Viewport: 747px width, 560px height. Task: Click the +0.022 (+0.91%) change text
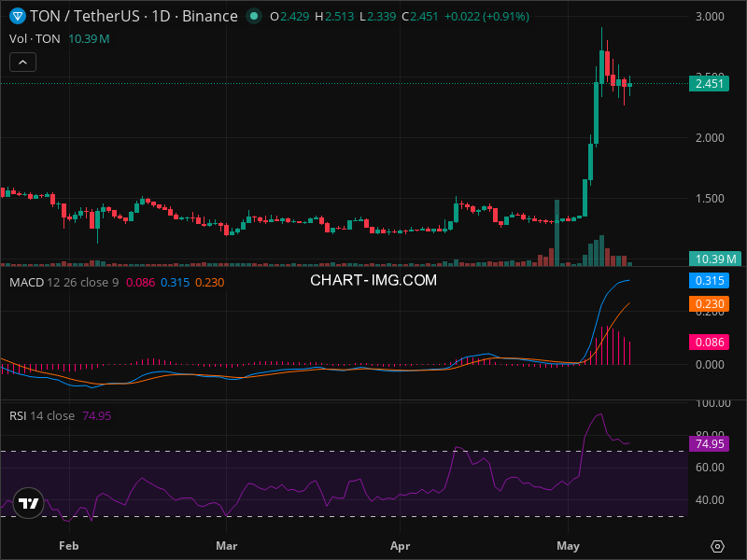(x=486, y=17)
